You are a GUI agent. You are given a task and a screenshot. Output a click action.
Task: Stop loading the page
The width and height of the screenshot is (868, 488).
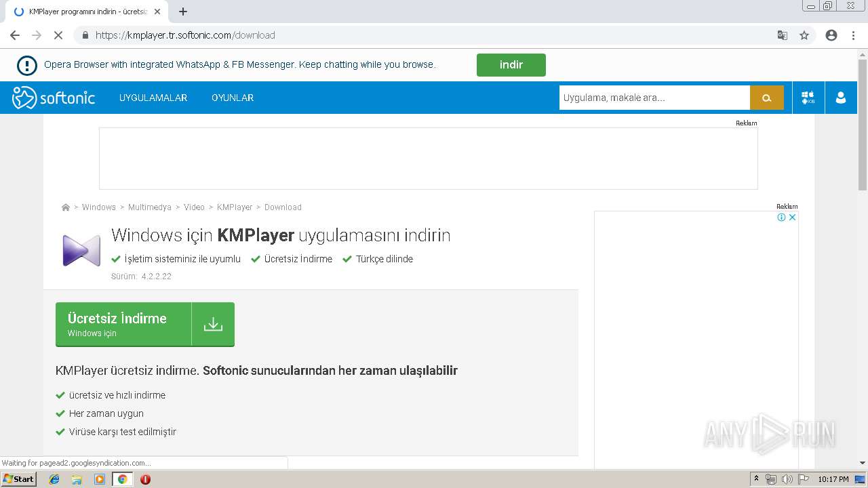pyautogui.click(x=58, y=35)
